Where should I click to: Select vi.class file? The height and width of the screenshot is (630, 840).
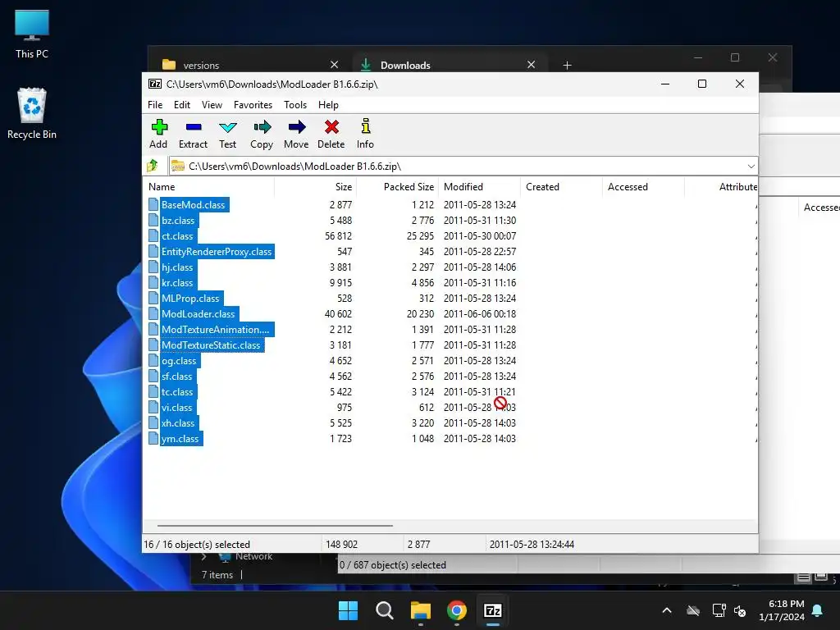click(x=177, y=407)
